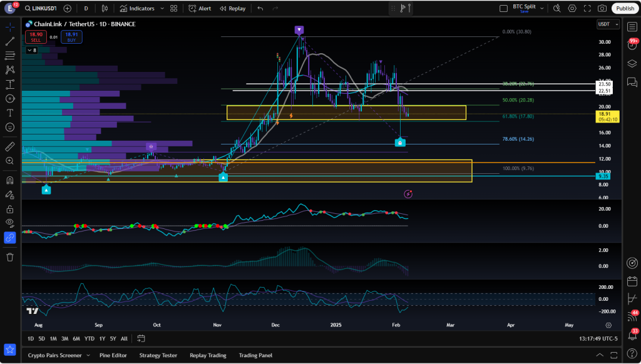Add a symbol to compare using the plus icon
The image size is (641, 364).
point(68,8)
